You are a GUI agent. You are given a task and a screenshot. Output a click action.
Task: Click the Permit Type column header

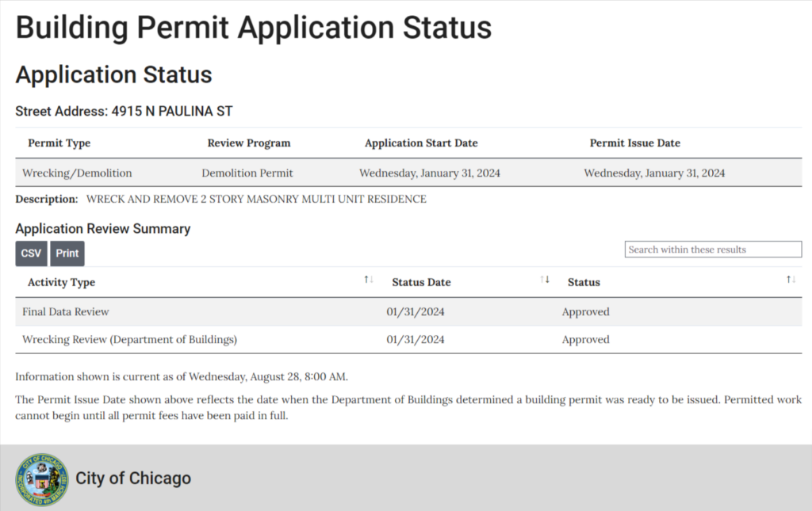59,143
